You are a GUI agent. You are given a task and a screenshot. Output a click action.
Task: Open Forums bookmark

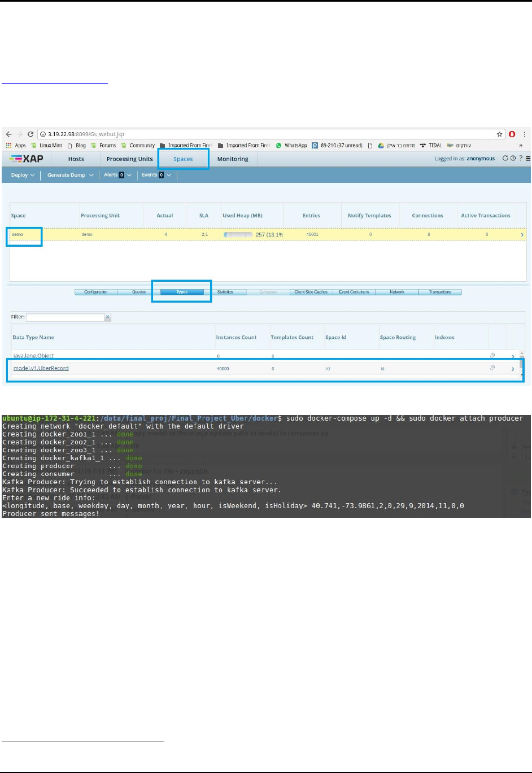point(103,145)
